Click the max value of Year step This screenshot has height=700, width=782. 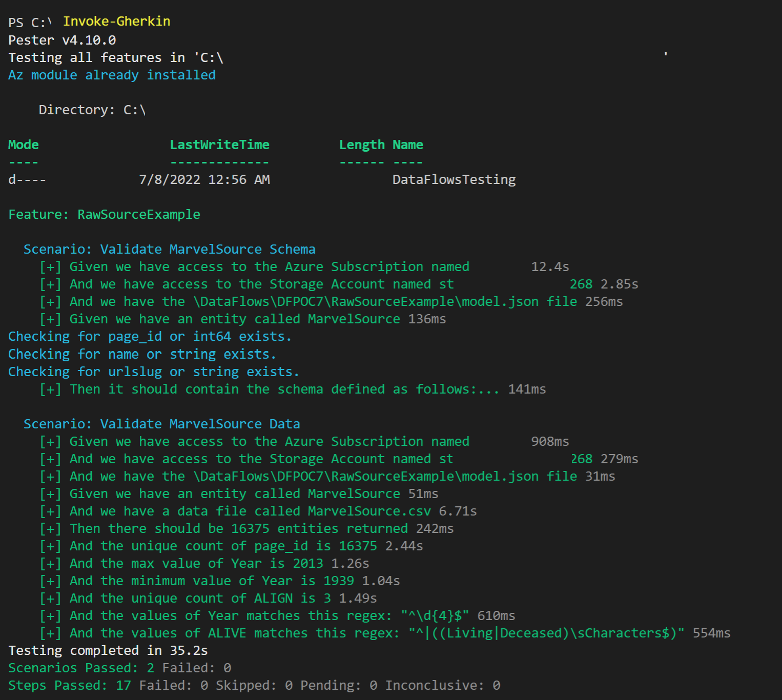click(x=204, y=564)
